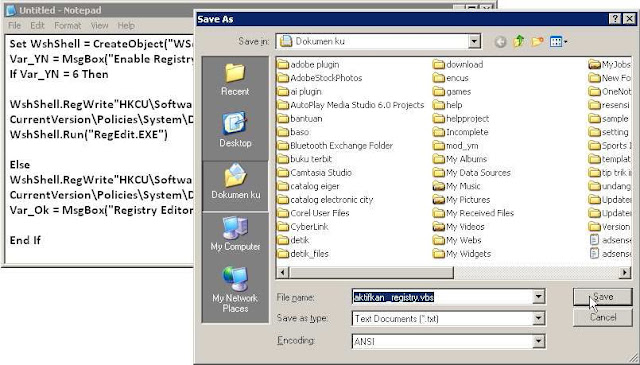This screenshot has height=365, width=640.
Task: Expand the Encoding dropdown
Action: (x=538, y=341)
